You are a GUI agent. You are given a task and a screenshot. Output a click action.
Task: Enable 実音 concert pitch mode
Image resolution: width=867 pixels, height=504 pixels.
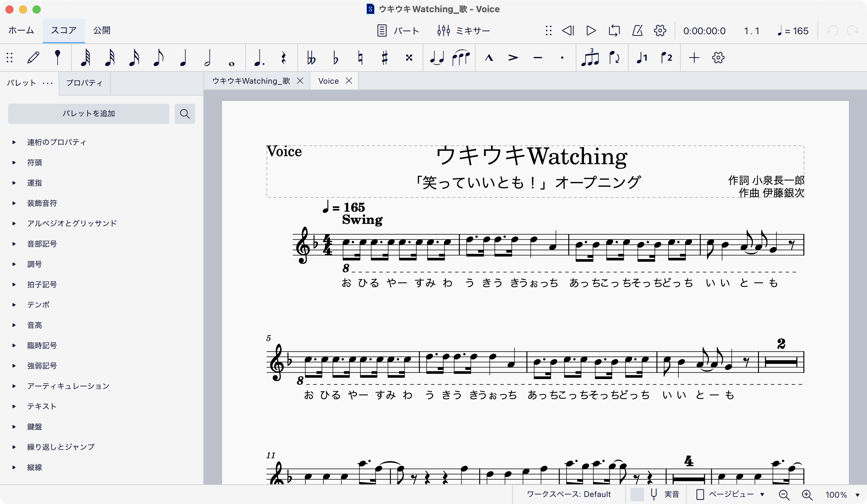point(671,495)
